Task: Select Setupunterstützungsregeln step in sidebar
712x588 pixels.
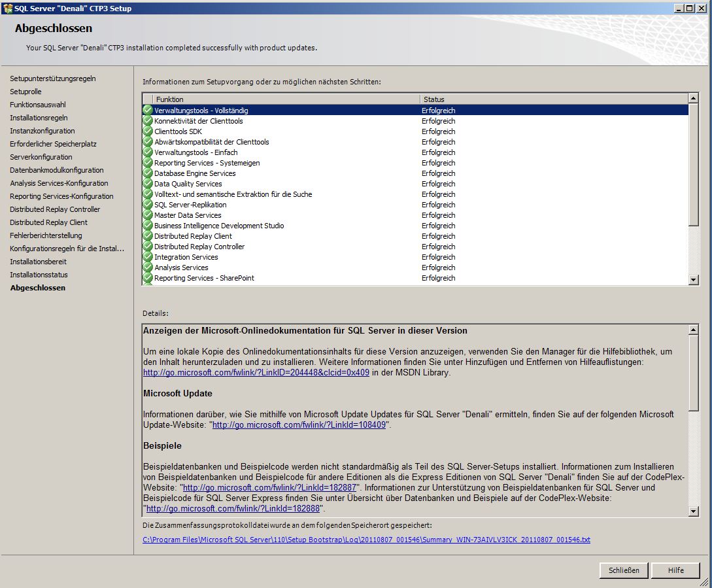Action: [53, 78]
